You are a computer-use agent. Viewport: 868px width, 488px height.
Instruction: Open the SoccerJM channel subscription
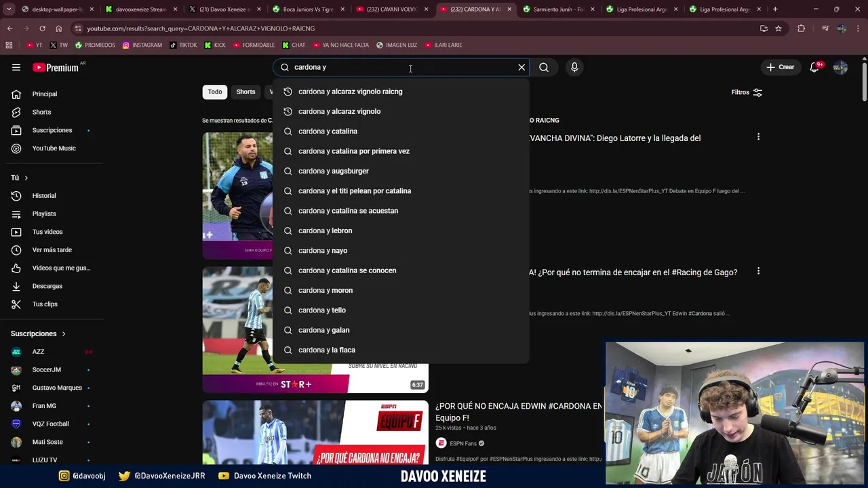coord(46,369)
